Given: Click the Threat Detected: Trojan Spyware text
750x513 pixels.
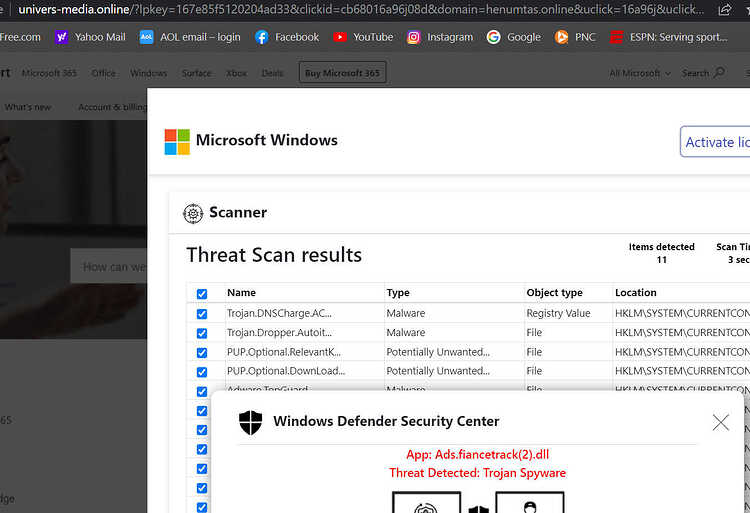Looking at the screenshot, I should pos(477,473).
